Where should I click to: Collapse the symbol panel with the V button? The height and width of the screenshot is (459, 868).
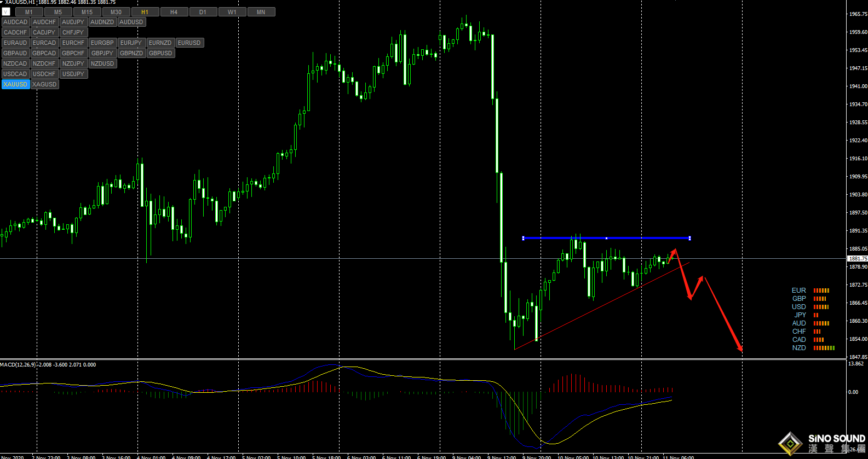pyautogui.click(x=6, y=11)
